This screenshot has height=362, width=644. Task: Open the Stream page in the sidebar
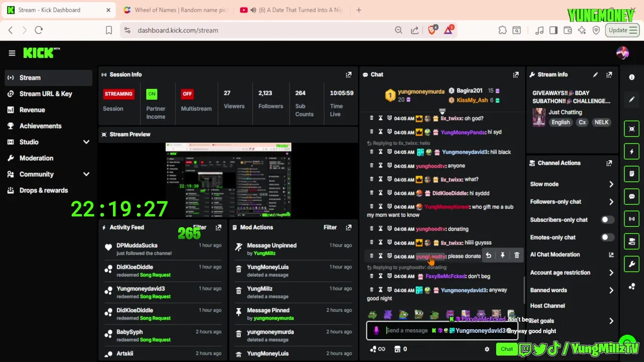pyautogui.click(x=48, y=77)
